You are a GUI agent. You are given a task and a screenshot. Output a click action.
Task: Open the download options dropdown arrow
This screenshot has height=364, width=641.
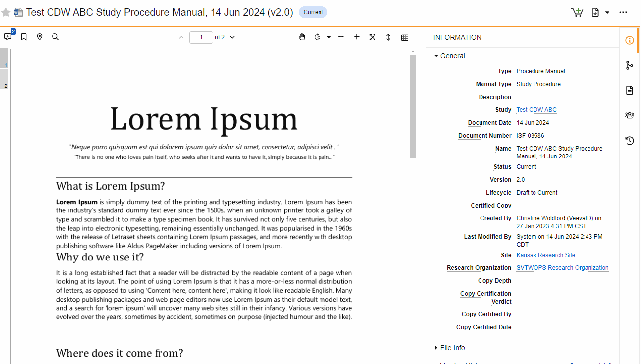coord(607,13)
